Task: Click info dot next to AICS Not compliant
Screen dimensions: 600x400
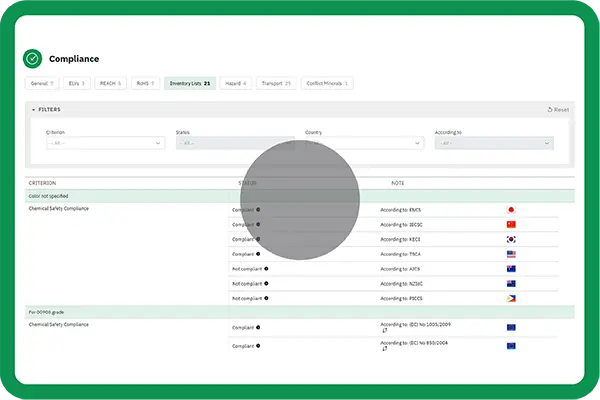Action: click(266, 269)
